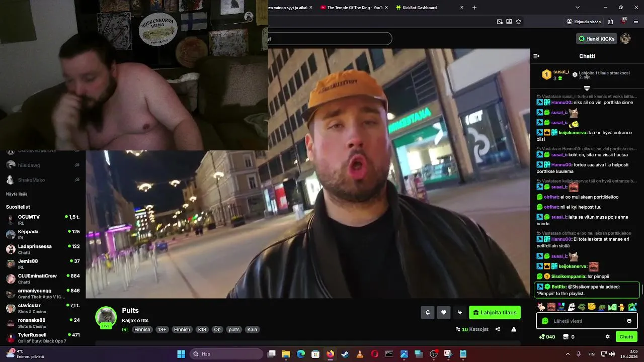644x362 pixels.
Task: Open ronsnake88 recommended channel
Action: [43, 323]
